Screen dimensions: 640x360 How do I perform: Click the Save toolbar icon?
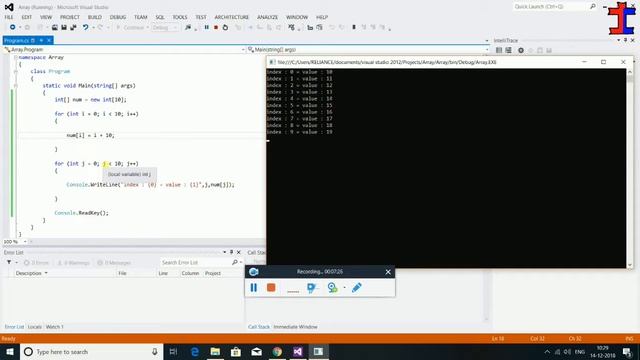click(x=64, y=27)
